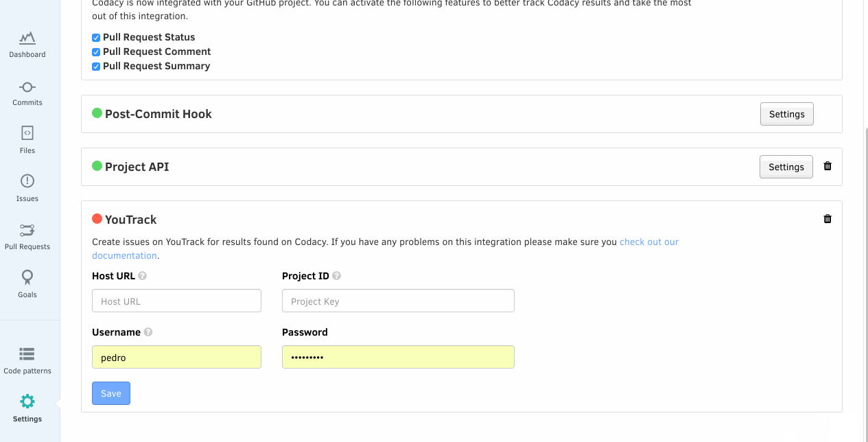Go to Commits in the sidebar
868x442 pixels.
27,87
